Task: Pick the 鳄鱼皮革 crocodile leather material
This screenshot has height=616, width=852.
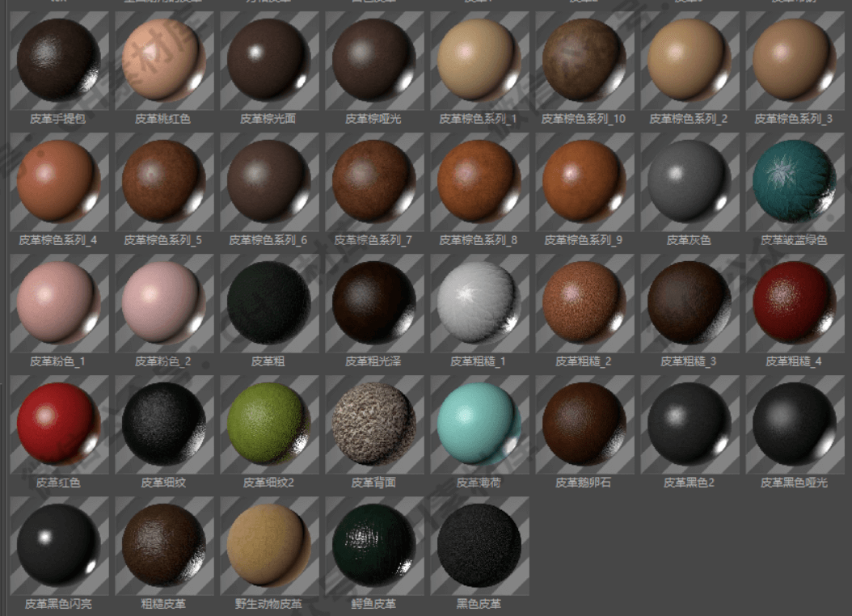Action: click(373, 546)
